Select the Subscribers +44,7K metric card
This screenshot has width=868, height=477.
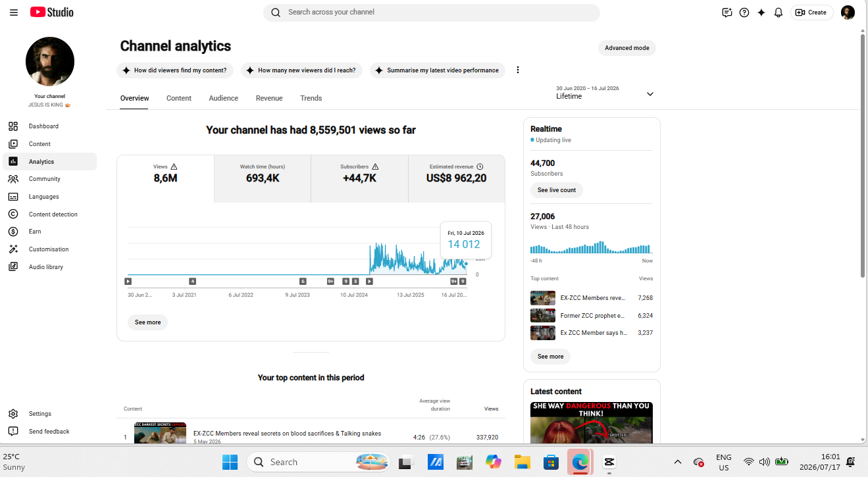(x=359, y=179)
